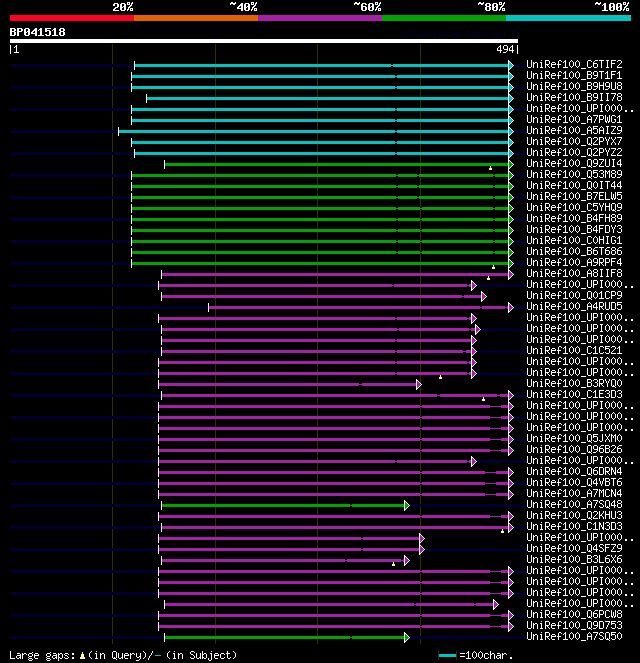
Task: Click the cyan 100char scale bar in legend
Action: coord(448,655)
